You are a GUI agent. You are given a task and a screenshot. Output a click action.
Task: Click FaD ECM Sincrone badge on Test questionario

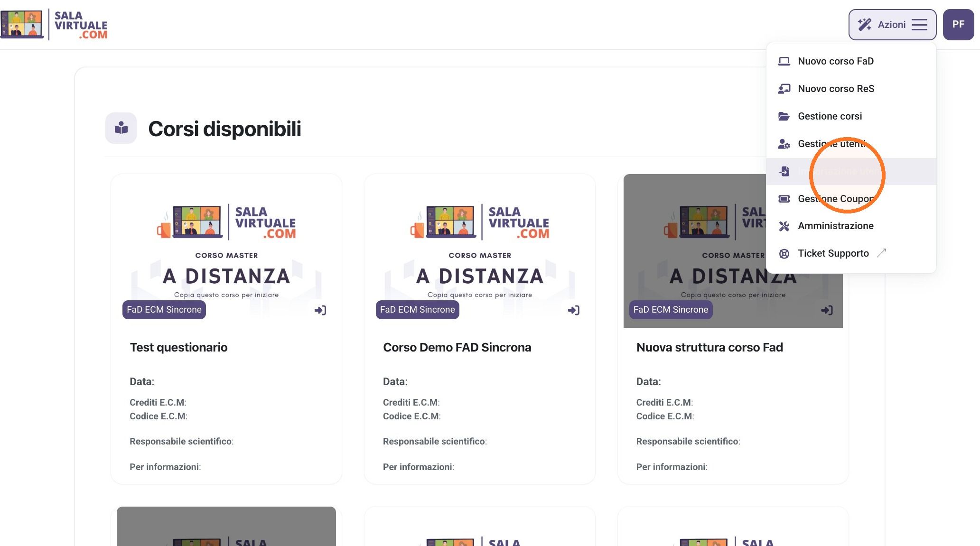coord(164,310)
